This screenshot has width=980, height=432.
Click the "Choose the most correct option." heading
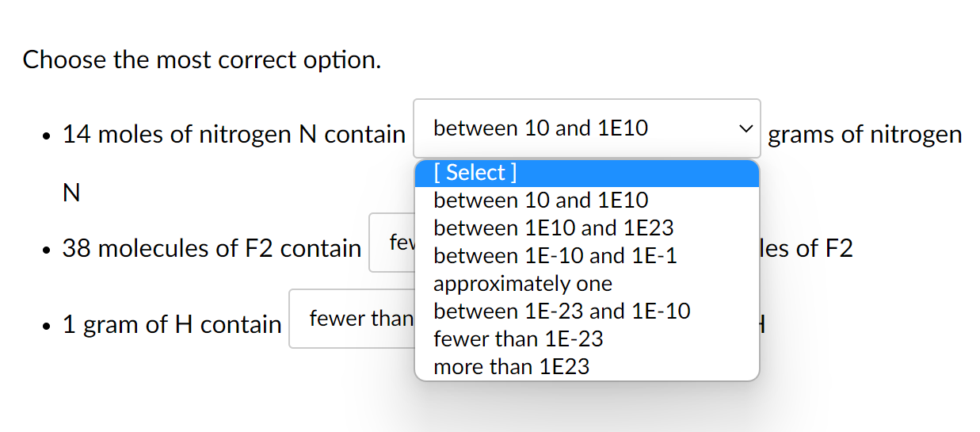coord(202,59)
